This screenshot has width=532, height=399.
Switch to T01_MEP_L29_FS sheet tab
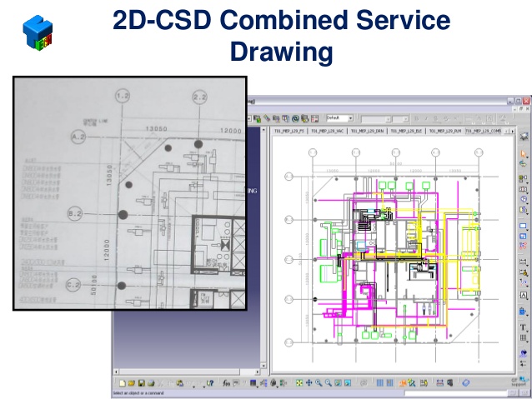289,131
